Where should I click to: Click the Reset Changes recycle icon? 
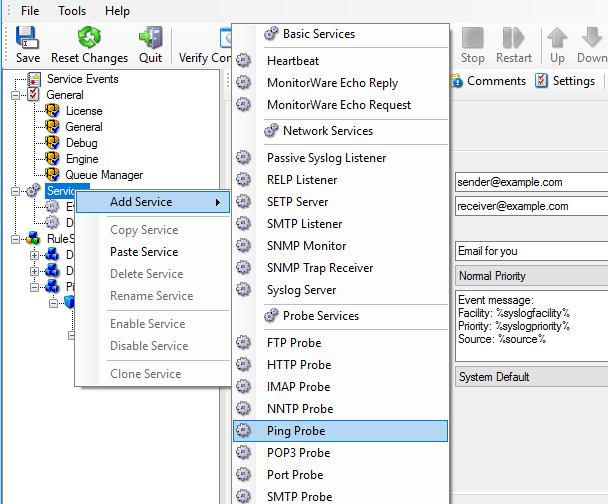pyautogui.click(x=90, y=39)
